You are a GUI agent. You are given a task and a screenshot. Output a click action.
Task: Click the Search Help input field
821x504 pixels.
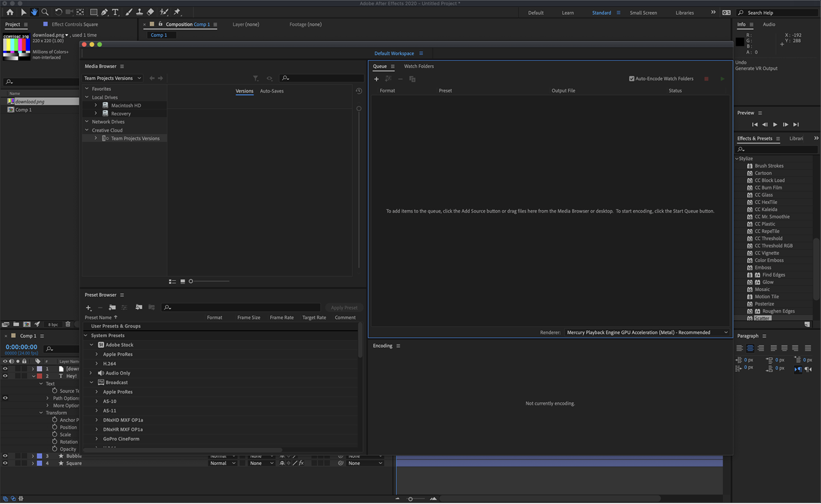point(777,13)
